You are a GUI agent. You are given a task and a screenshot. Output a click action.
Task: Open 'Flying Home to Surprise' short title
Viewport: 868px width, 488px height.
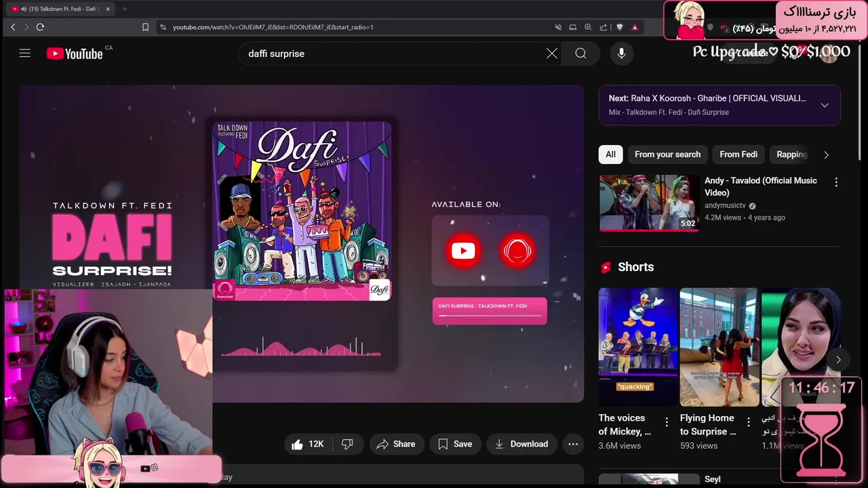click(708, 424)
